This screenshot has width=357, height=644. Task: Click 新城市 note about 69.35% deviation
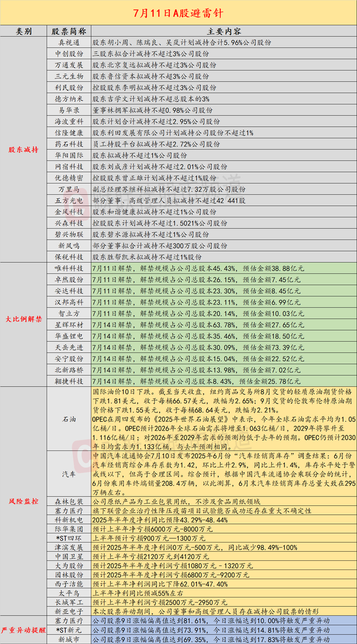click(211, 639)
